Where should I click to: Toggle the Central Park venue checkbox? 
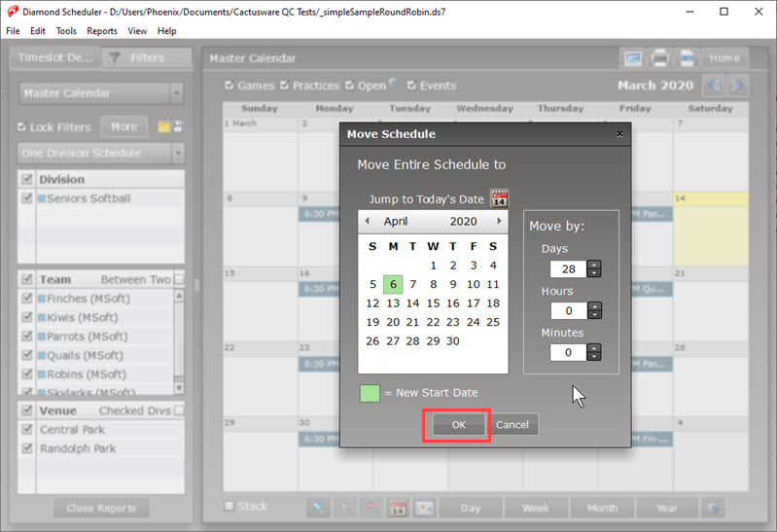click(x=27, y=430)
